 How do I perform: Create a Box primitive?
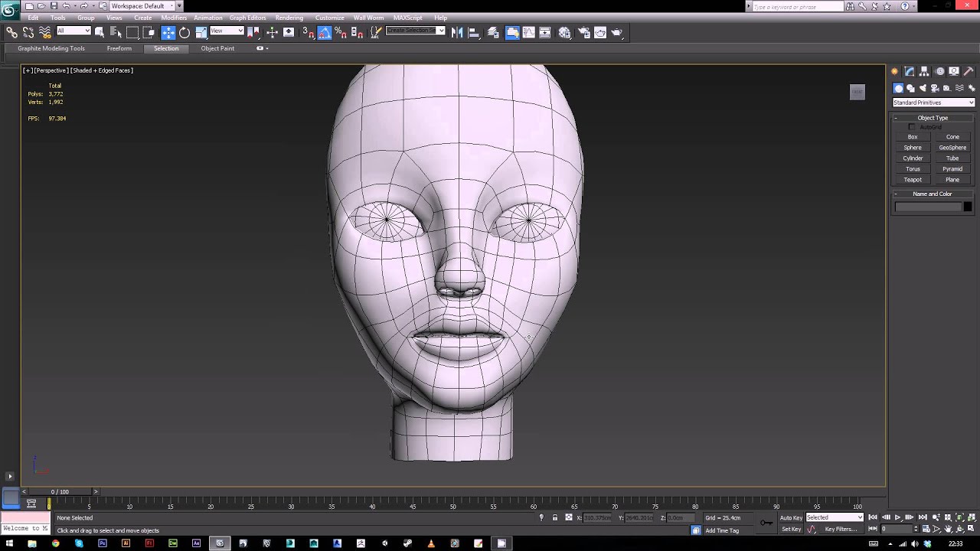coord(913,137)
